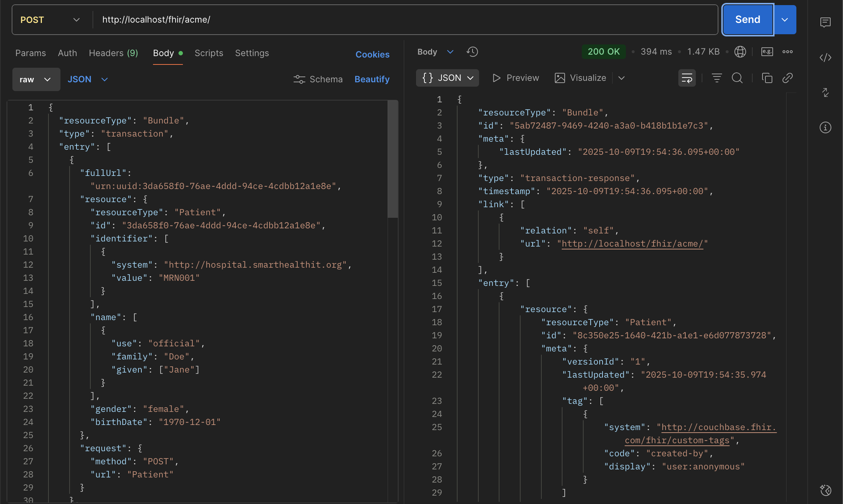
Task: Open the POST method dropdown
Action: (50, 20)
